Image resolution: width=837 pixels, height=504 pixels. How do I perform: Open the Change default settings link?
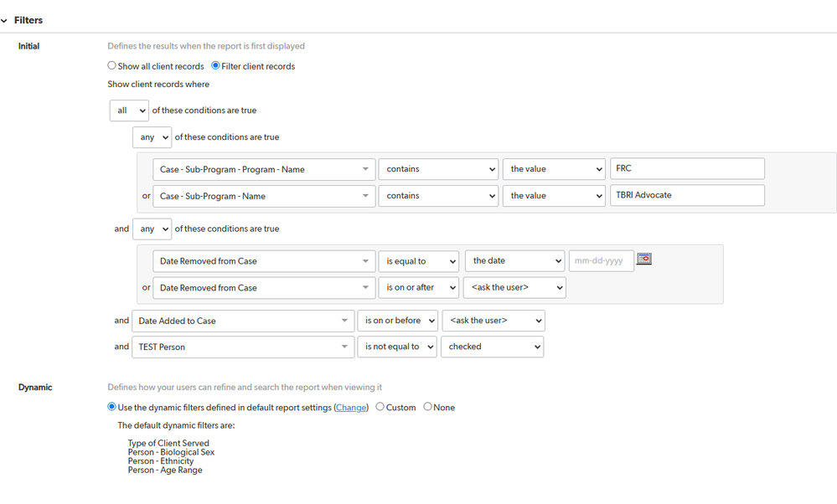pos(351,408)
